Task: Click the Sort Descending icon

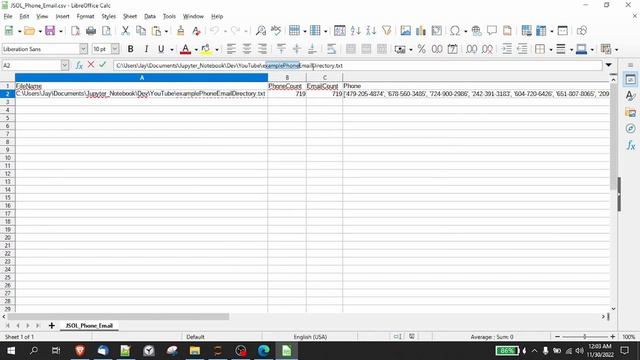Action: coord(371,31)
